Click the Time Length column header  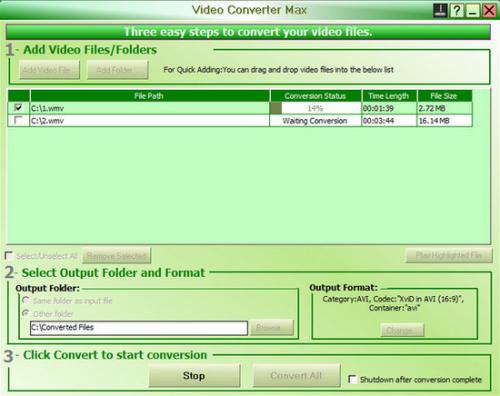389,96
